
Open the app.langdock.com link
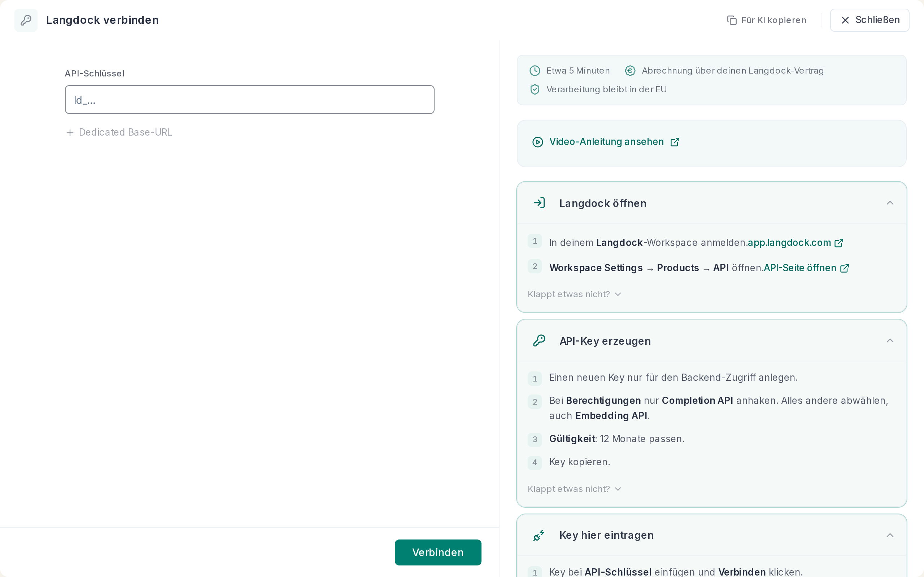[x=796, y=243]
